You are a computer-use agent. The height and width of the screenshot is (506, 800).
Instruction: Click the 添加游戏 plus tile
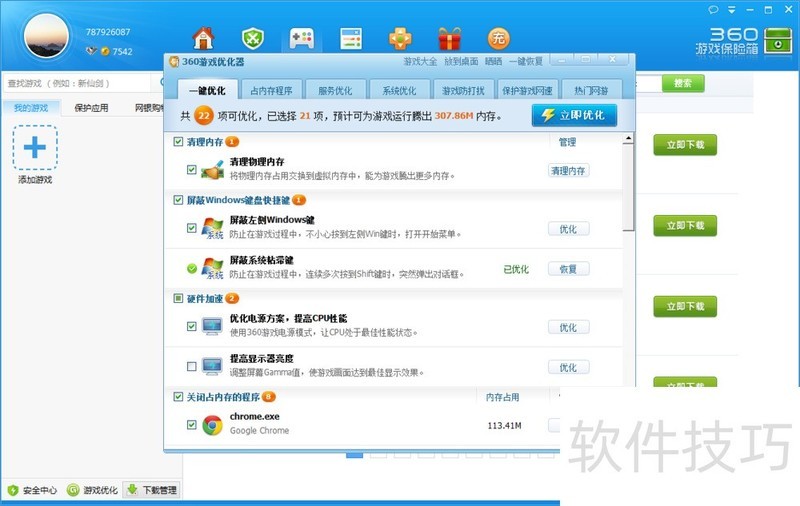pos(35,148)
